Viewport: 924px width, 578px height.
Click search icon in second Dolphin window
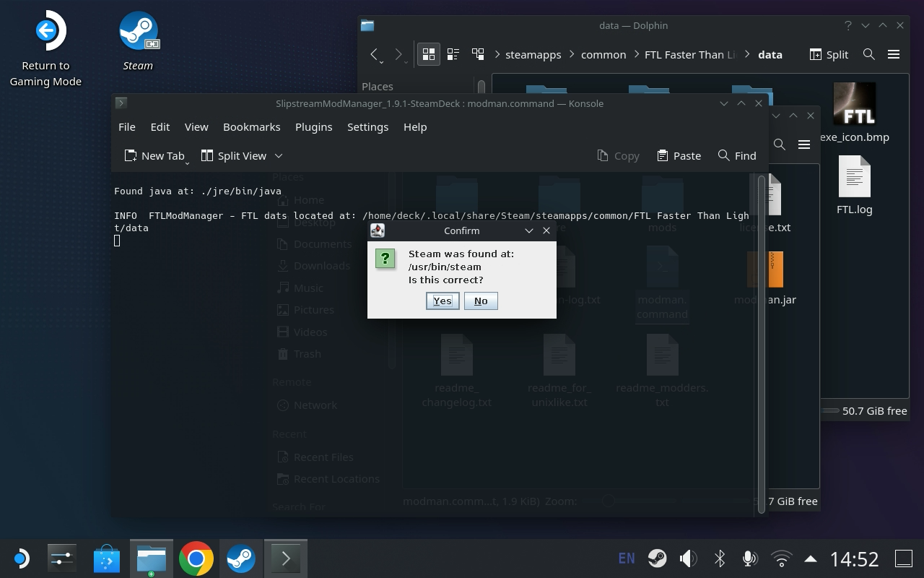pos(780,144)
